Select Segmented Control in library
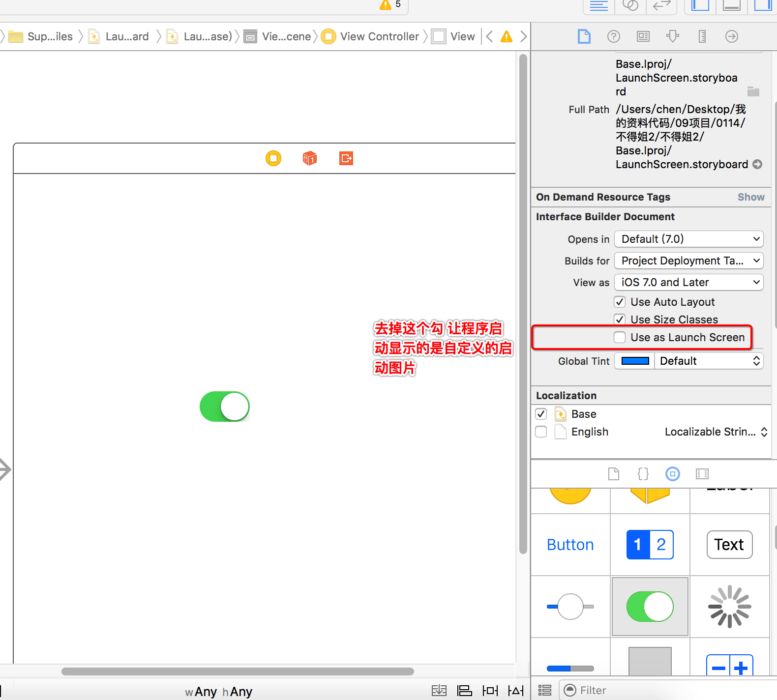777x700 pixels. point(650,545)
